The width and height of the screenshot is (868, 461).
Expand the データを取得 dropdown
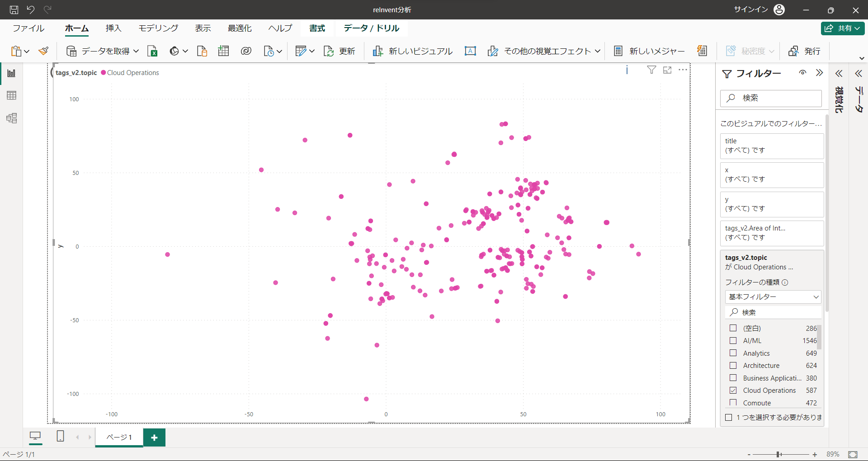click(136, 51)
